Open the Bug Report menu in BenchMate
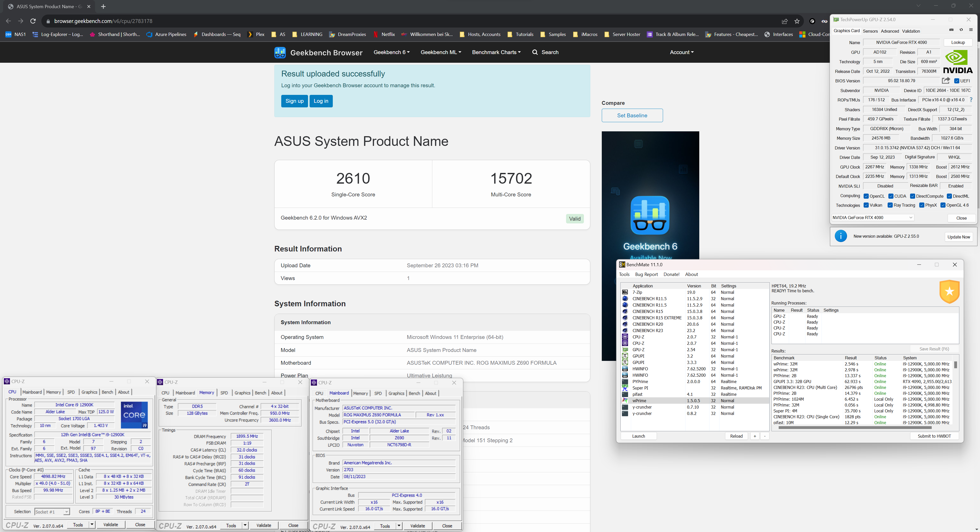Screen dimensions: 980x532 (x=646, y=275)
